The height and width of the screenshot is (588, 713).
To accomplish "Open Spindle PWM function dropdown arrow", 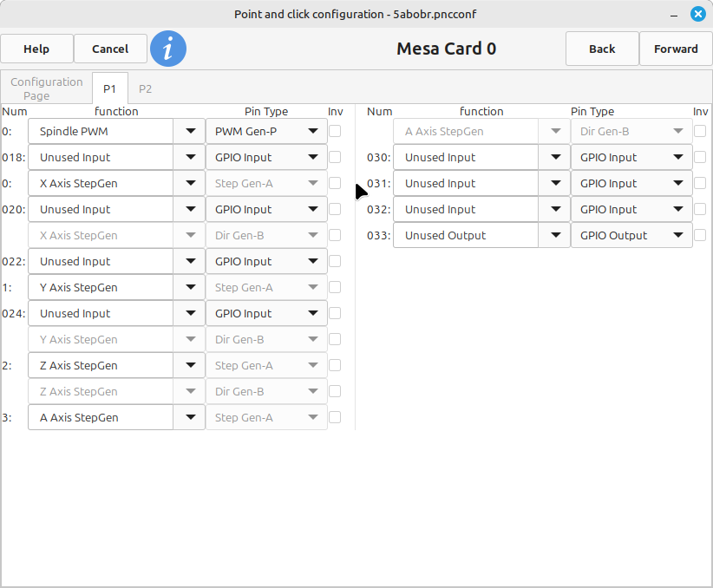I will [189, 132].
